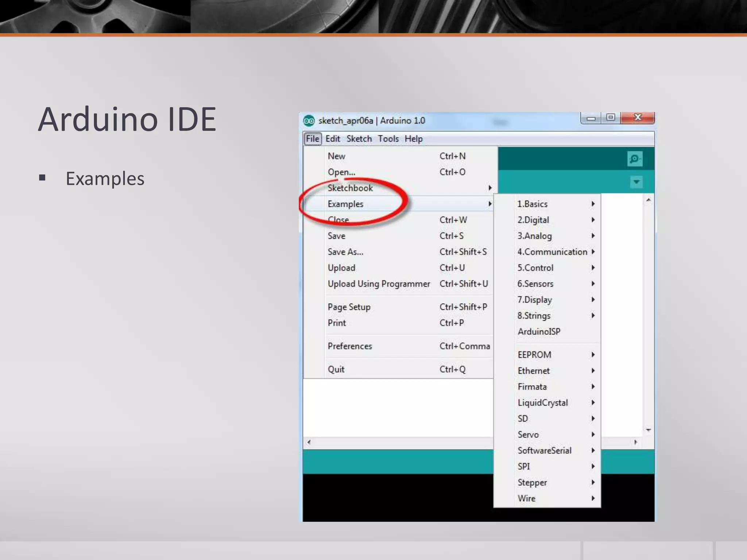
Task: Click the horizontal scroll-right arrow
Action: [635, 442]
